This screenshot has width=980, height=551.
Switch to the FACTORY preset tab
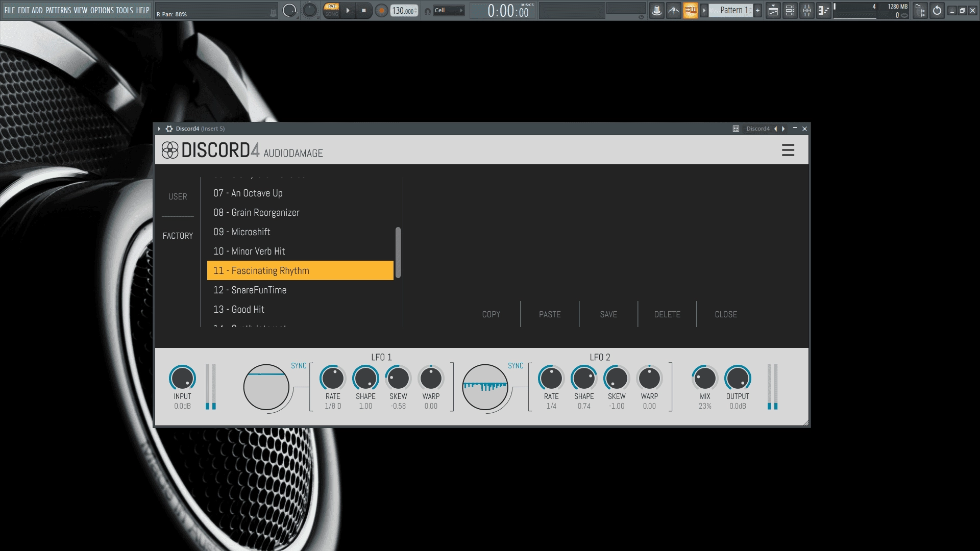pos(178,236)
